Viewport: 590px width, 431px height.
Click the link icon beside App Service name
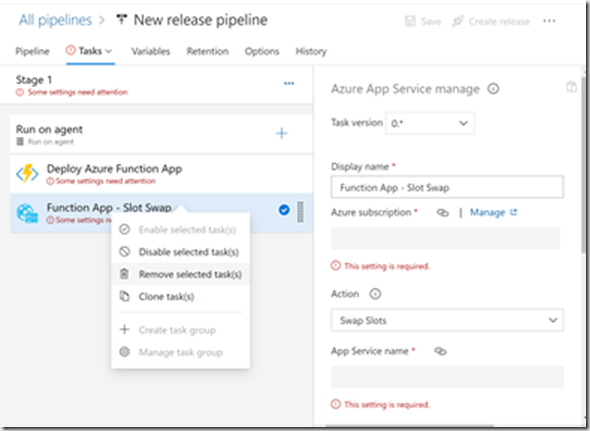pos(440,351)
